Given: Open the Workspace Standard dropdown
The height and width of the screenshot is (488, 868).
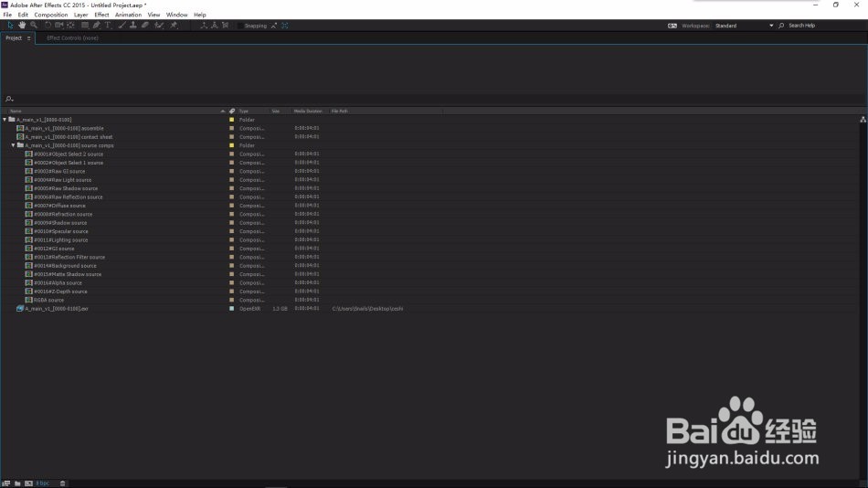Looking at the screenshot, I should (744, 26).
